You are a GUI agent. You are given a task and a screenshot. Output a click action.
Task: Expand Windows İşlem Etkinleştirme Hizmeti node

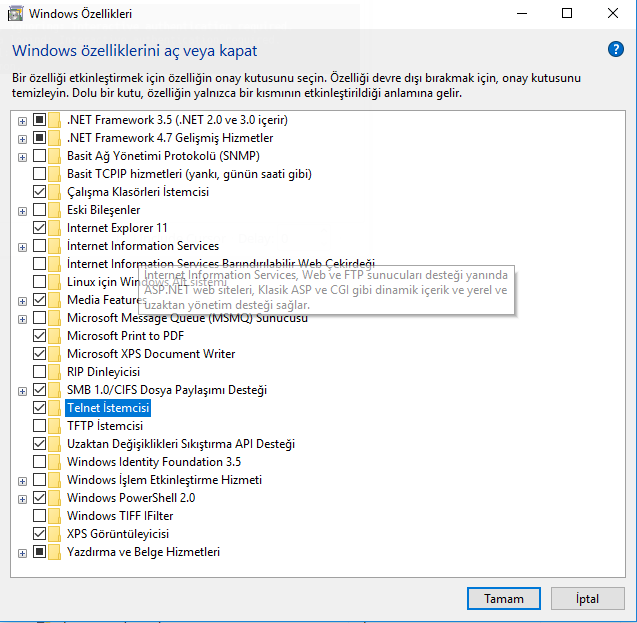pyautogui.click(x=22, y=481)
